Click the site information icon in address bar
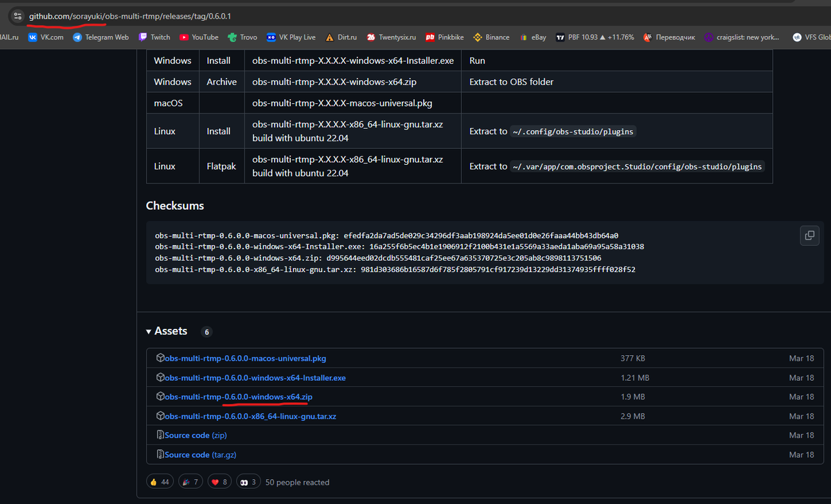The height and width of the screenshot is (504, 831). point(17,15)
